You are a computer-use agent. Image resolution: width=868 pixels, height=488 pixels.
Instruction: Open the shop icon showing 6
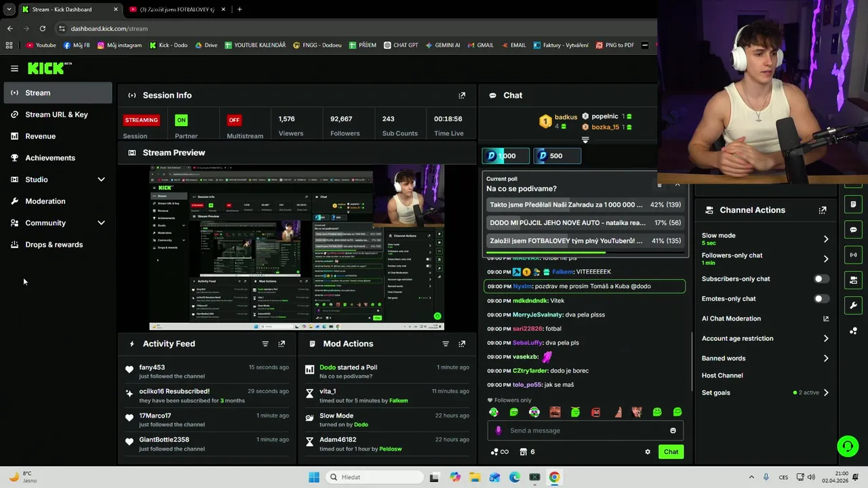click(x=527, y=452)
